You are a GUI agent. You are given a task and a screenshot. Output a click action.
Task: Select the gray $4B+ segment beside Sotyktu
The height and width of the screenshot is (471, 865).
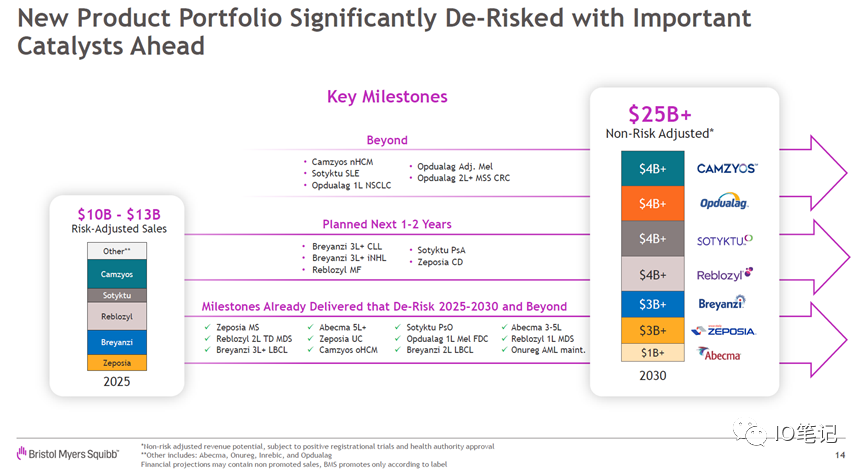pyautogui.click(x=652, y=239)
